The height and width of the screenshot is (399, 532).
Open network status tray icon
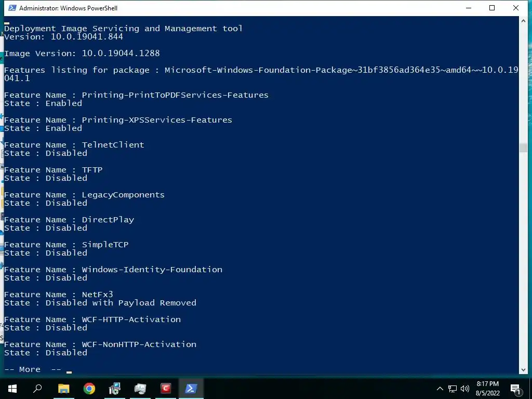[x=453, y=389]
